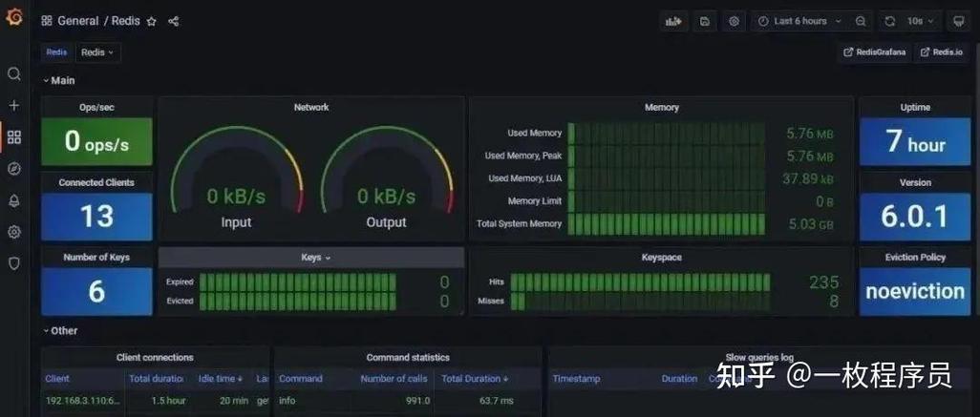Click the Version panel title

915,183
